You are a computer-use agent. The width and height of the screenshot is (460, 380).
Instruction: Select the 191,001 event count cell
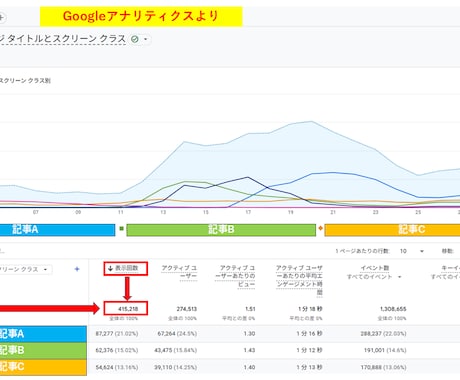[x=385, y=350]
